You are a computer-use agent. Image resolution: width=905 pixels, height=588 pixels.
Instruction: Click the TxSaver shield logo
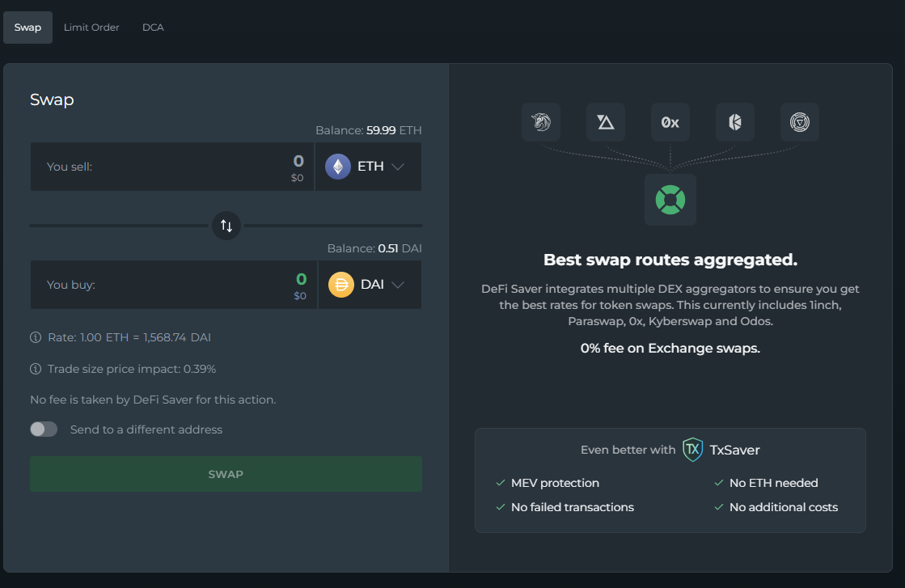click(x=693, y=450)
